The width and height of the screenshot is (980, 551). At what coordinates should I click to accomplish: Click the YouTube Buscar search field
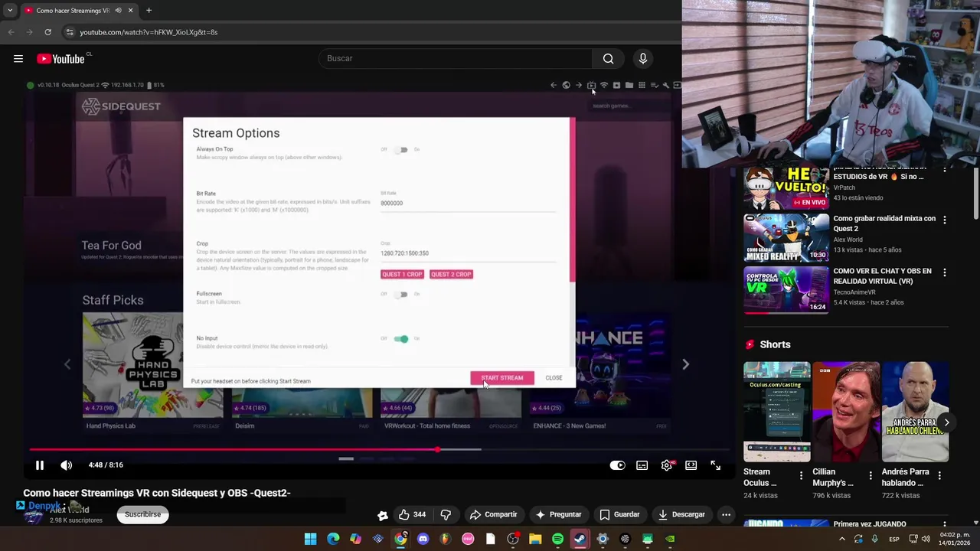(456, 59)
